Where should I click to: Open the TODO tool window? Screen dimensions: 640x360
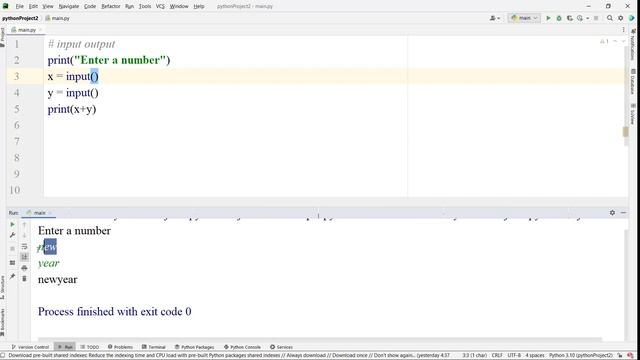[90, 347]
